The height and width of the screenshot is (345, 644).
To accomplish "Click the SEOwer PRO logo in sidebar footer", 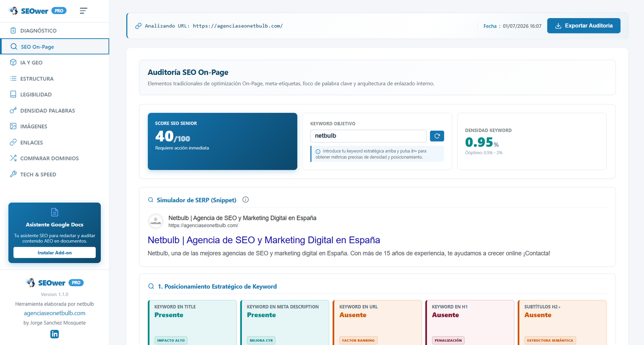I will (55, 283).
